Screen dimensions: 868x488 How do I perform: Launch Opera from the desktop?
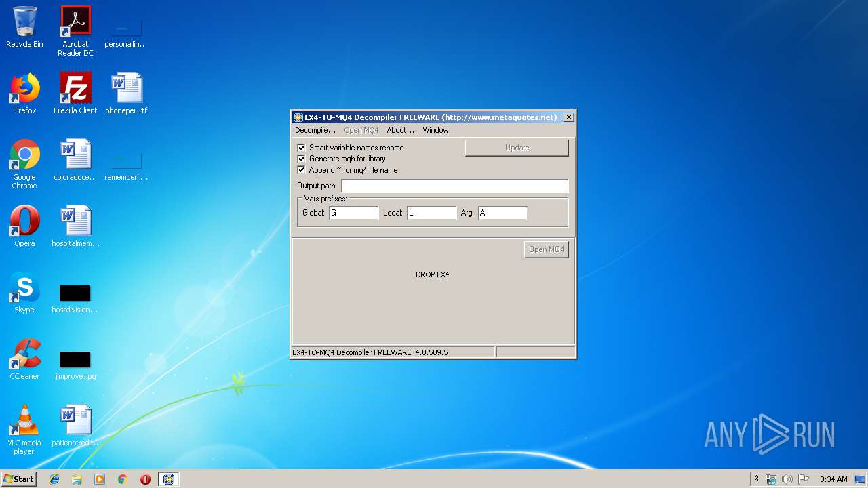[x=24, y=226]
